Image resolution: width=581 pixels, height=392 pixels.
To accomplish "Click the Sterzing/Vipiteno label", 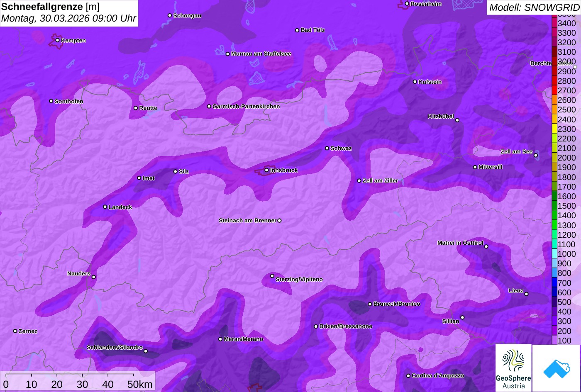I will pyautogui.click(x=299, y=279).
